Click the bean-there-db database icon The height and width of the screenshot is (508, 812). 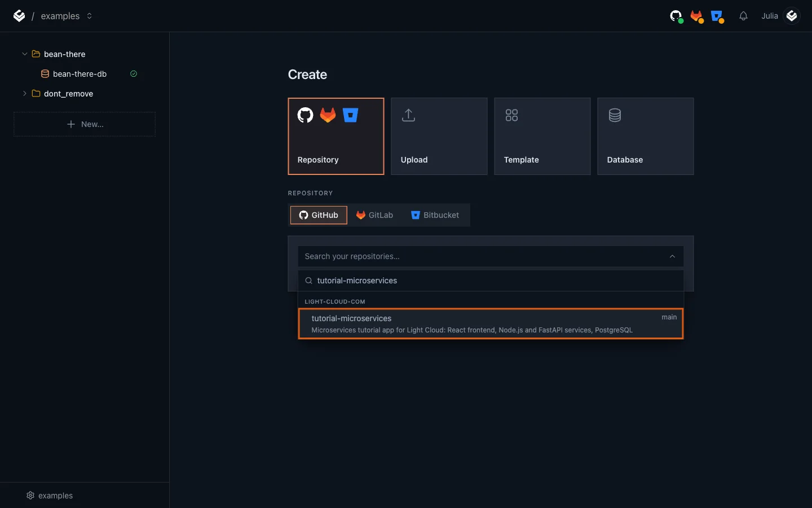pos(45,74)
